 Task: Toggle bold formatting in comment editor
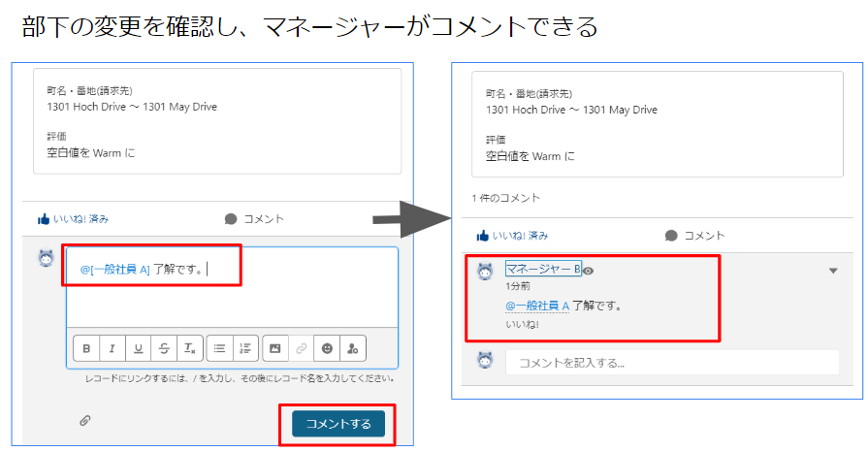[x=87, y=348]
